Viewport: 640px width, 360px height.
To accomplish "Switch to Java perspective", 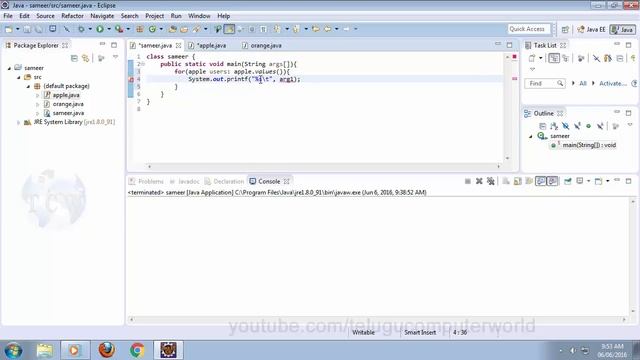I will (x=622, y=29).
